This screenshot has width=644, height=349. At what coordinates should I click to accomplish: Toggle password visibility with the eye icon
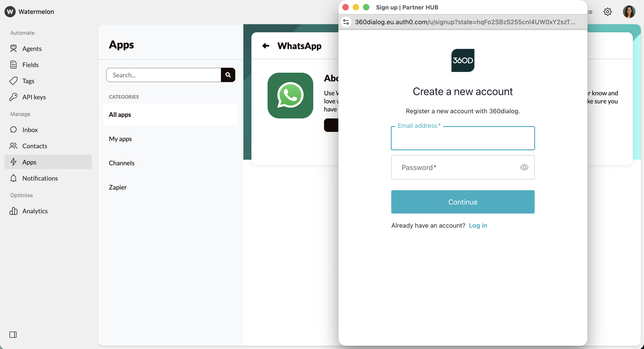pyautogui.click(x=524, y=167)
